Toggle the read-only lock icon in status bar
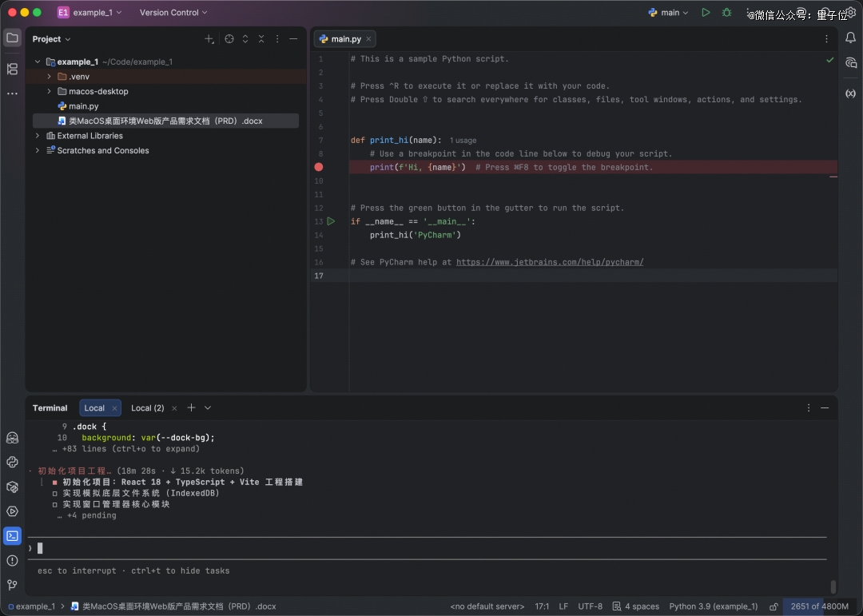This screenshot has width=863, height=616. (774, 606)
